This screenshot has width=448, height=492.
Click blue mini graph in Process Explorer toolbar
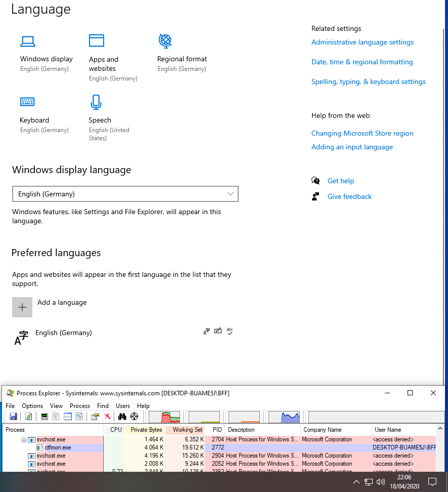pos(284,417)
